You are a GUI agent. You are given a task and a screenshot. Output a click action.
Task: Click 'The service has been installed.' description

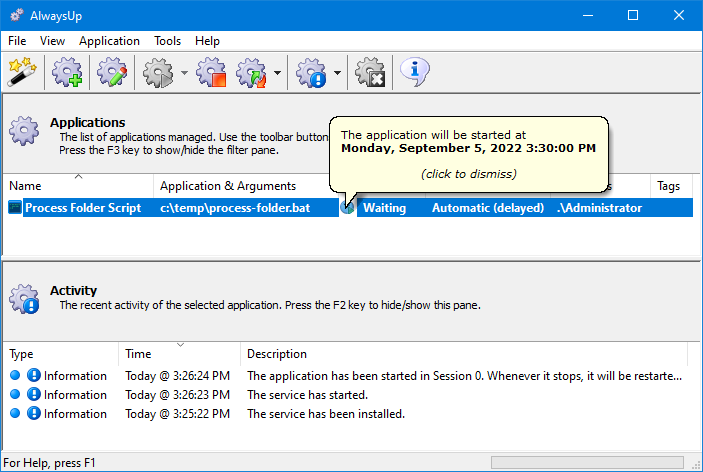pos(325,413)
